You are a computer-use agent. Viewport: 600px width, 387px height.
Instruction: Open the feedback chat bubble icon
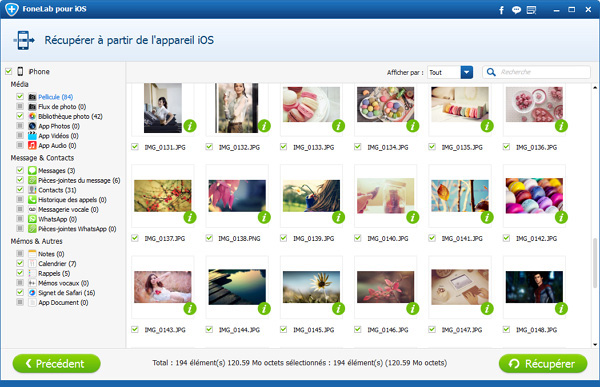(516, 10)
